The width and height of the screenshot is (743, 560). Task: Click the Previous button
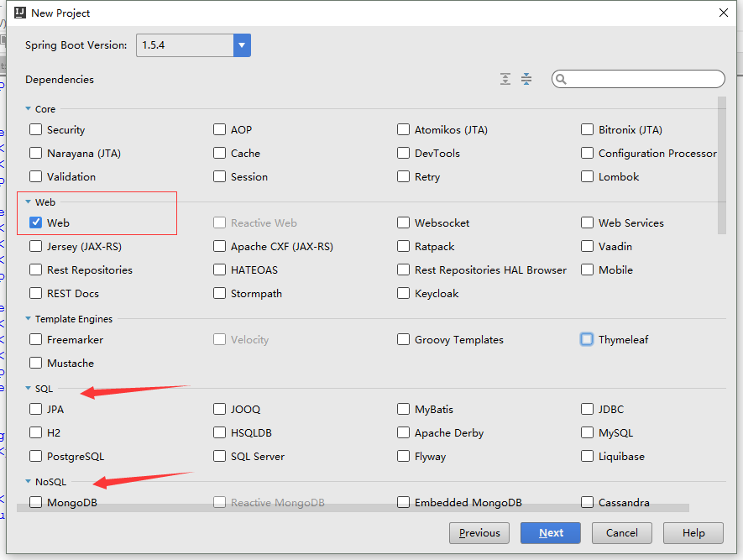pos(479,533)
